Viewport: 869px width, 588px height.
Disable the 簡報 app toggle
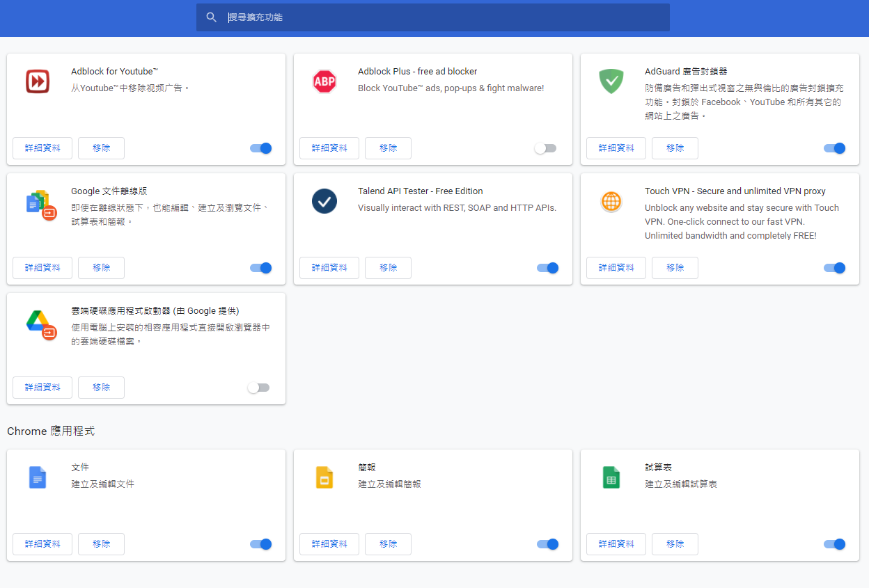click(548, 544)
